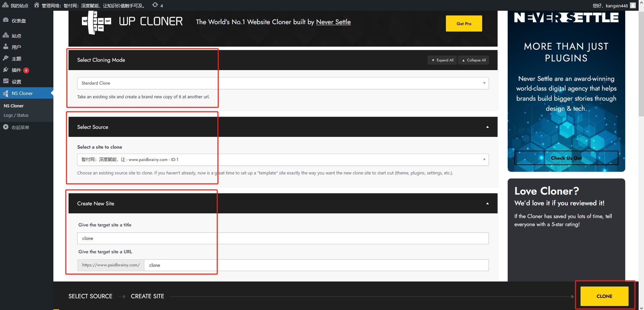Select NS Cloner in sidebar
This screenshot has width=644, height=310.
pos(27,93)
